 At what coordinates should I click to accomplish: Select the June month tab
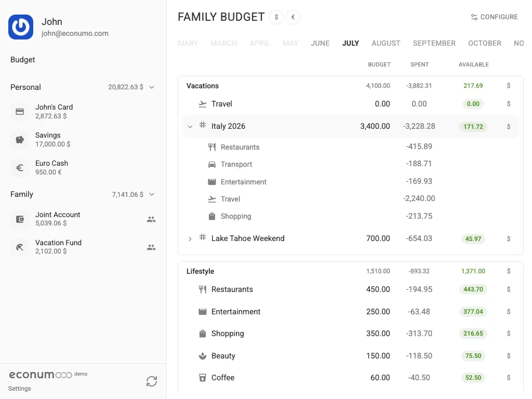pyautogui.click(x=320, y=43)
